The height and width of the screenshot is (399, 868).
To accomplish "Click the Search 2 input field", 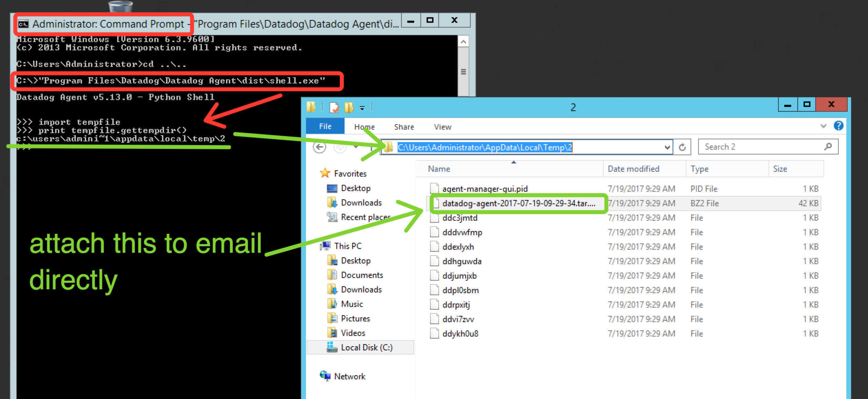I will point(762,147).
